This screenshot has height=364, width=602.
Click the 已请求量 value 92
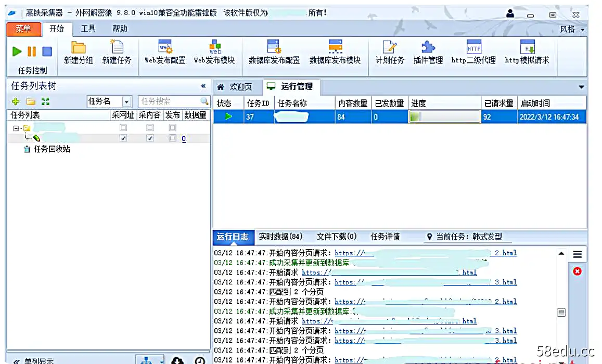487,117
